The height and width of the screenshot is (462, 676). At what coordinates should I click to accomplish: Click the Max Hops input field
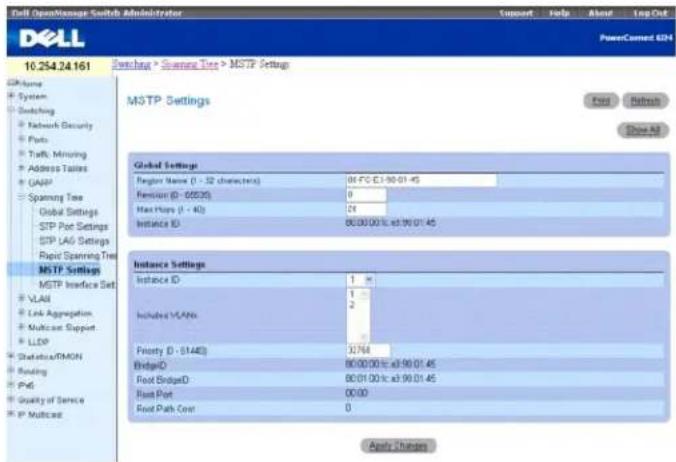366,209
